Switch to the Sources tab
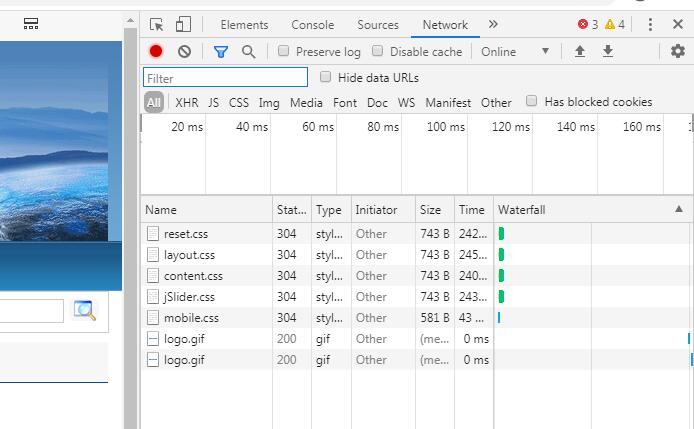The height and width of the screenshot is (429, 694). (x=377, y=25)
